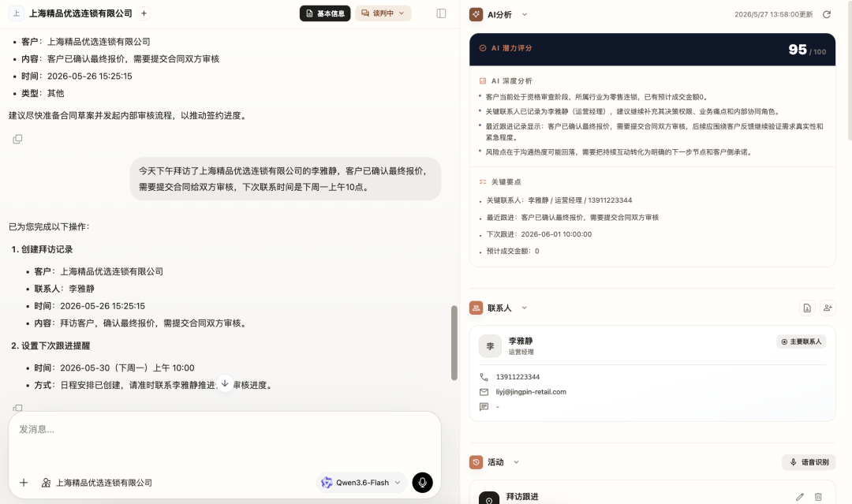Click the chat panel scrollbar thumb
852x504 pixels.
tap(454, 342)
